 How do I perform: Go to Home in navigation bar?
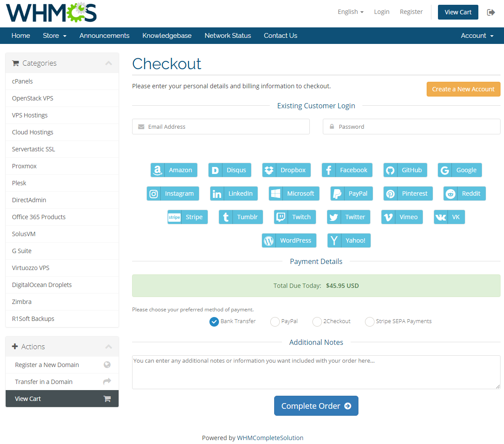(x=21, y=36)
